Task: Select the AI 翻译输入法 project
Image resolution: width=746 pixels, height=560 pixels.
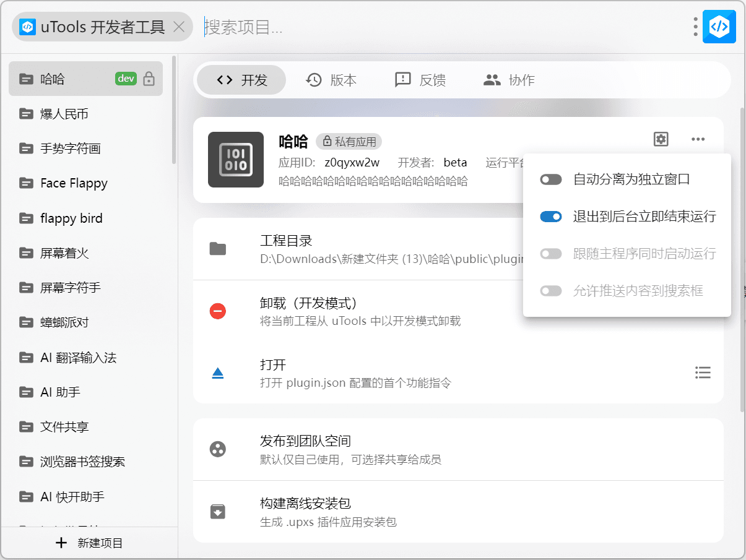Action: (x=85, y=358)
